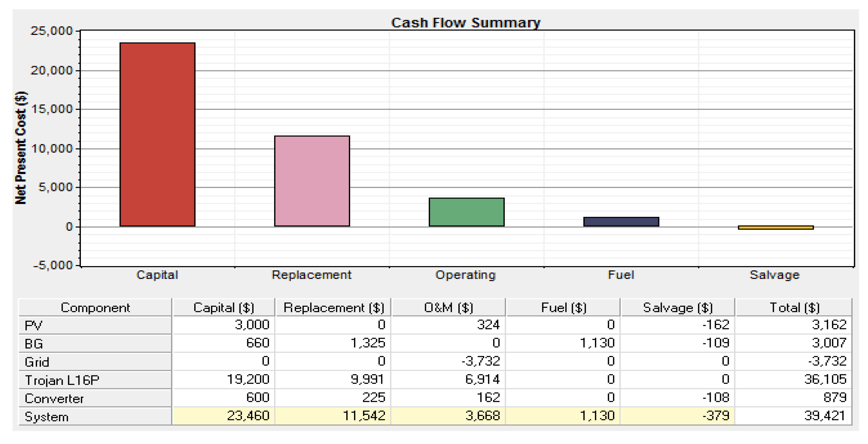Select the BG component row
The height and width of the screenshot is (444, 868).
[x=95, y=344]
